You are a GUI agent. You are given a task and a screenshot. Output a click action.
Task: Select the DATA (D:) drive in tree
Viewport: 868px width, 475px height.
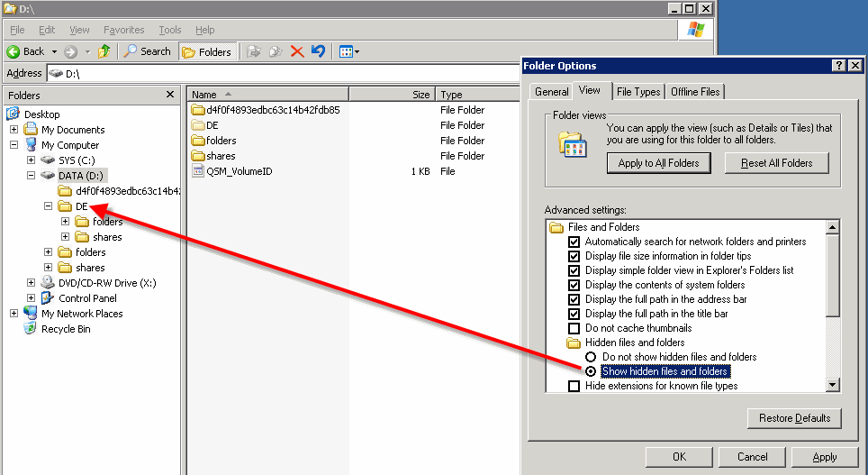pyautogui.click(x=81, y=176)
